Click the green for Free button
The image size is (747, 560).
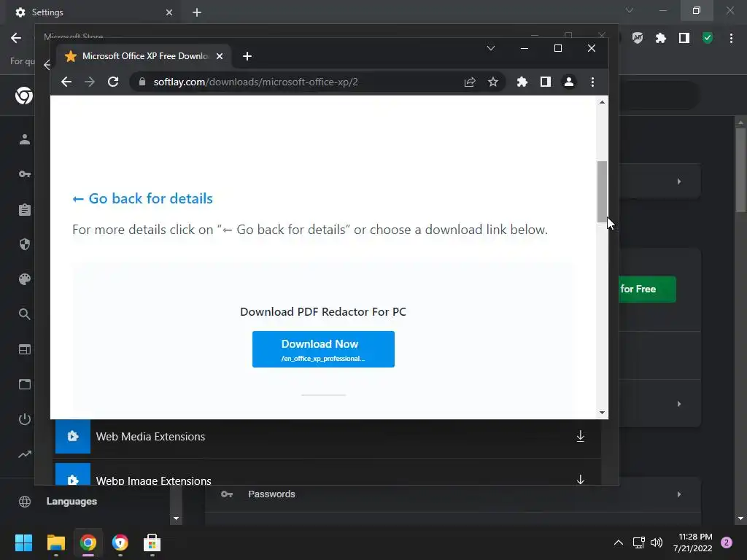point(647,289)
